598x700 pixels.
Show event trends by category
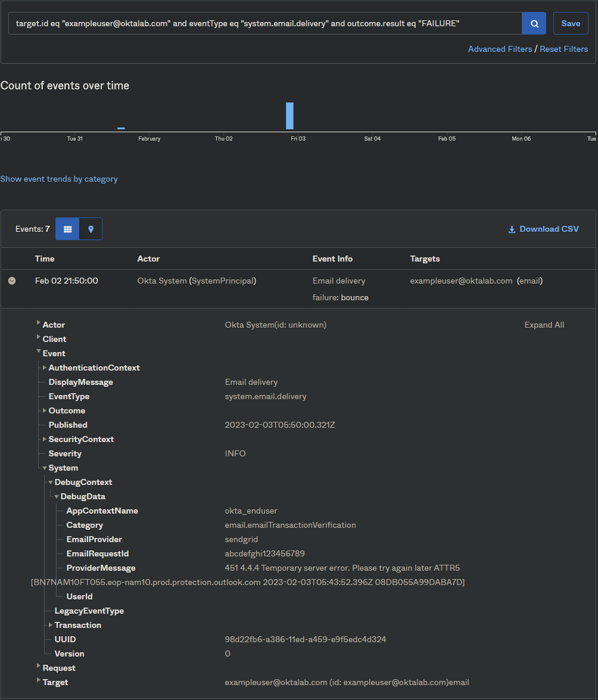[x=59, y=179]
